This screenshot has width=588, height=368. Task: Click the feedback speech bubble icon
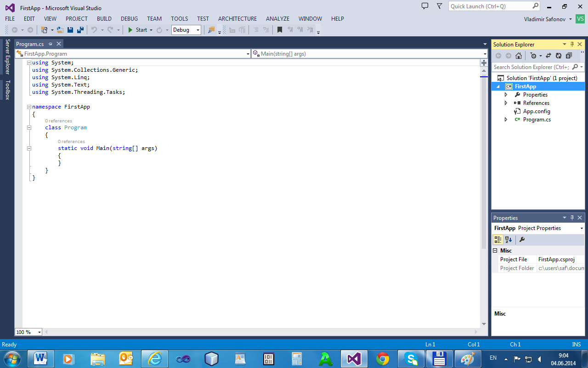[x=425, y=6]
